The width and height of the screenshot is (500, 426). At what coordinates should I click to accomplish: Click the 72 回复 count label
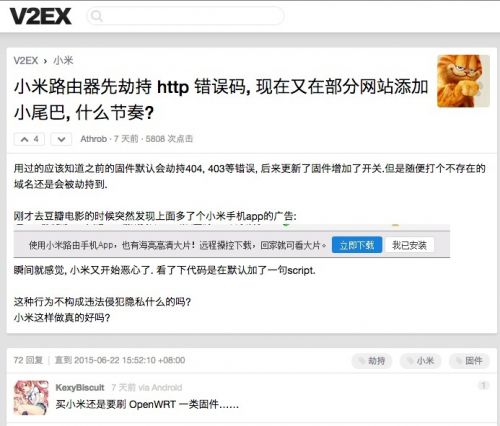(28, 360)
